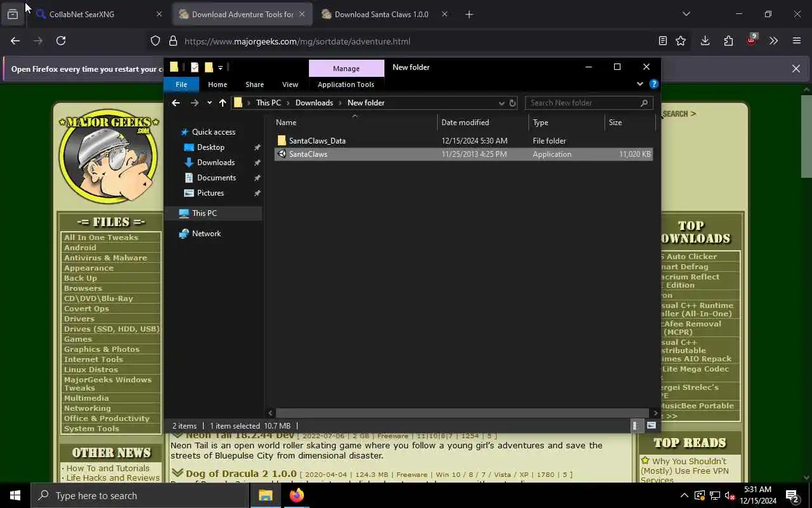Open uBlock Origin extension icon
Image resolution: width=812 pixels, height=508 pixels.
(x=751, y=41)
